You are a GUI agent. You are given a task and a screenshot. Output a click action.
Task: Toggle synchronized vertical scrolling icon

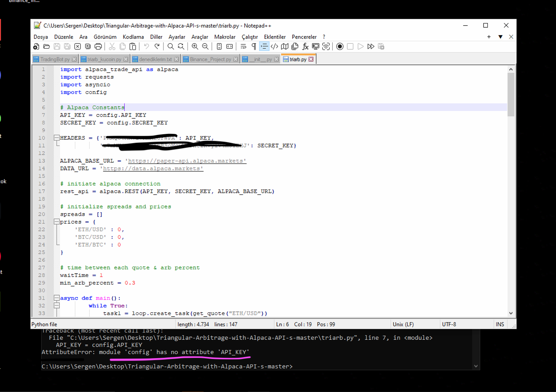219,47
